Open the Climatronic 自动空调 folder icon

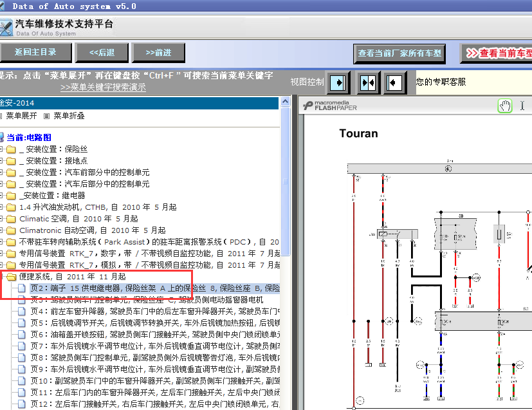click(x=11, y=230)
